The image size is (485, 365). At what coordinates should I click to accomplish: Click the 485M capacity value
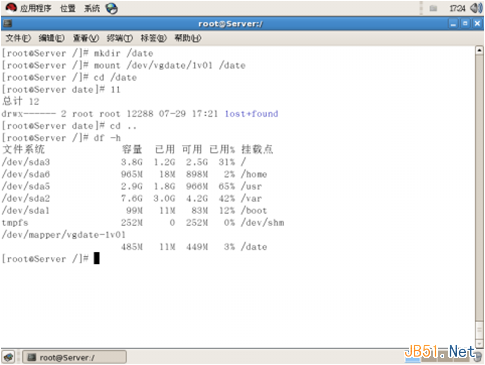click(x=132, y=247)
